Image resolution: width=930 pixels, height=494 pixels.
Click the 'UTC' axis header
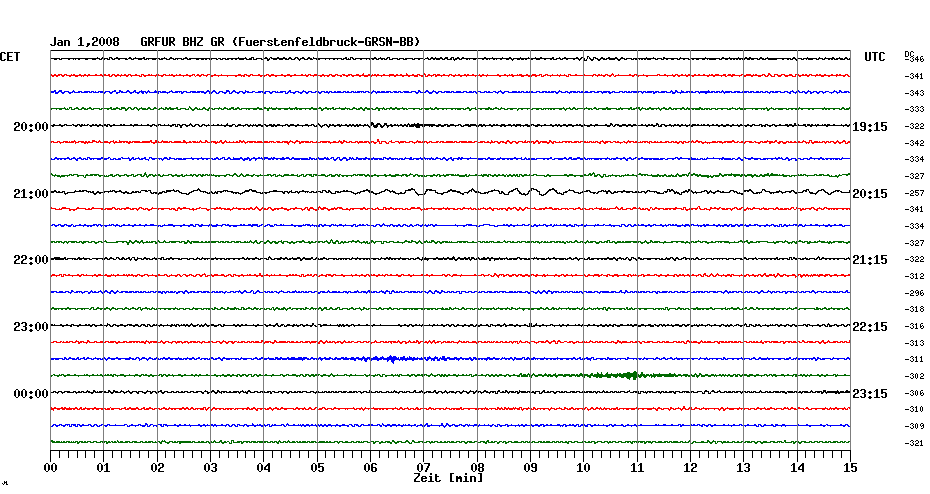pyautogui.click(x=874, y=57)
